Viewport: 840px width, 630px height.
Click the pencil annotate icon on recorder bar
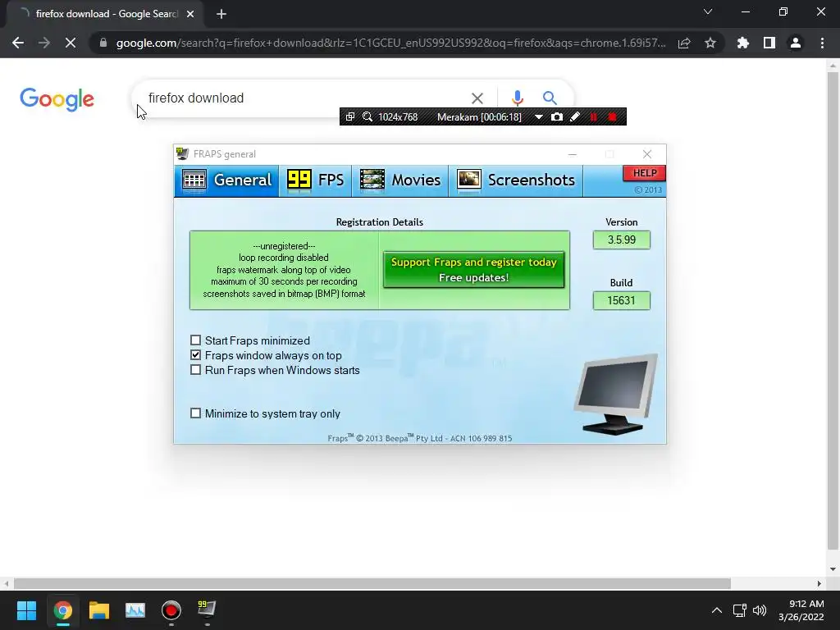click(575, 116)
